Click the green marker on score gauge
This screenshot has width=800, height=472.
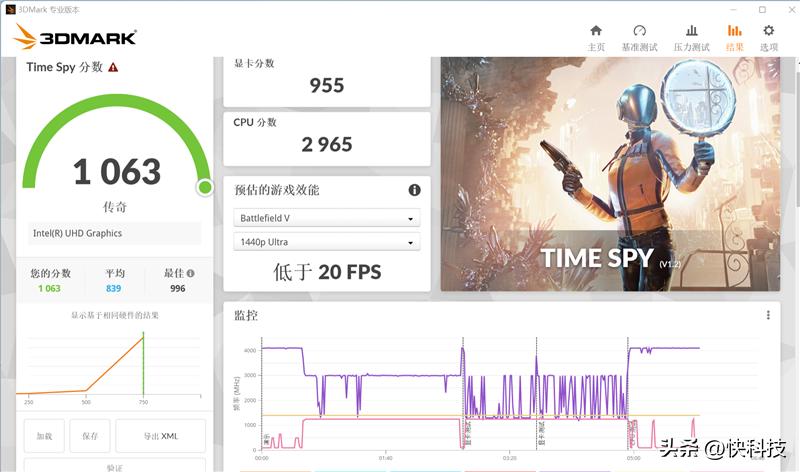205,187
